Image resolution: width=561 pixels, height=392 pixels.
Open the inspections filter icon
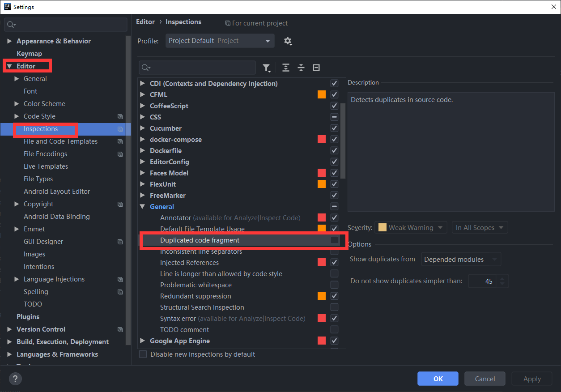tap(267, 68)
